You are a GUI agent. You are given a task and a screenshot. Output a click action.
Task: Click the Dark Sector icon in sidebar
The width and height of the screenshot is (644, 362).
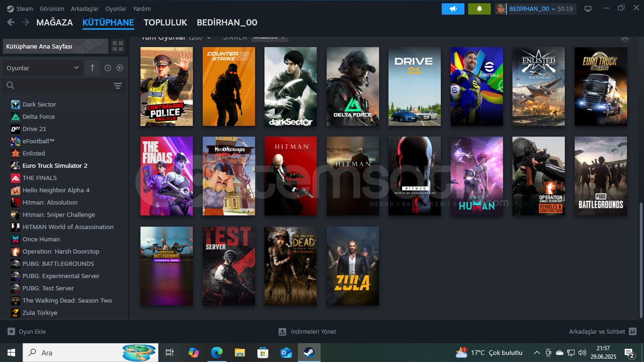point(16,104)
